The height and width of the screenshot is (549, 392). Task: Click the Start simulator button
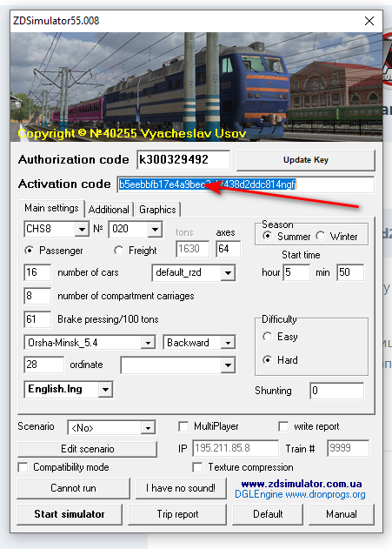click(70, 514)
